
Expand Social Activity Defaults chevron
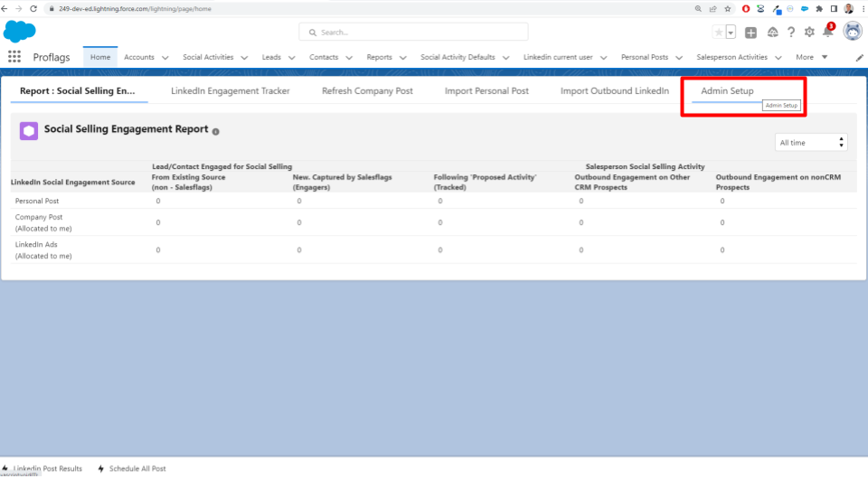tap(506, 58)
